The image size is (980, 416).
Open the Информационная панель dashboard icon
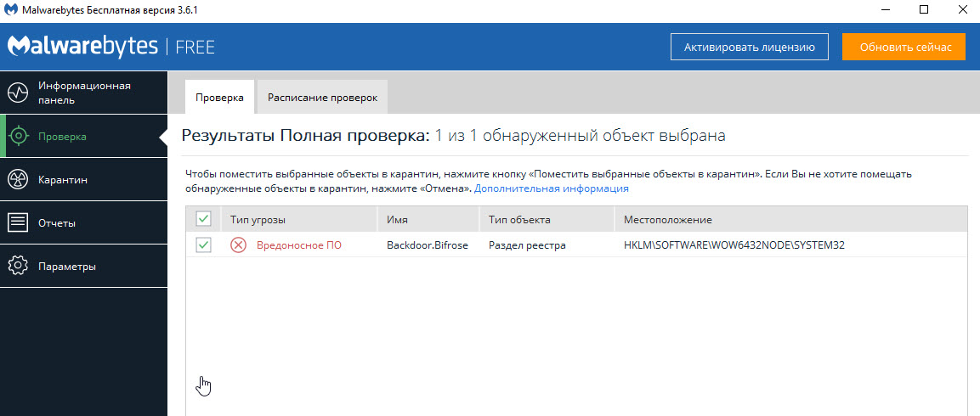pos(18,93)
